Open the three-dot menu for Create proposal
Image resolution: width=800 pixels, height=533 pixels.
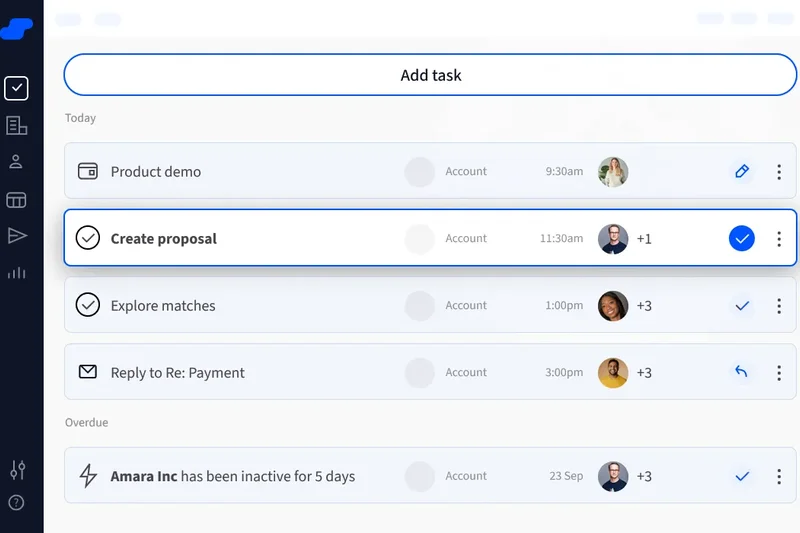coord(779,239)
